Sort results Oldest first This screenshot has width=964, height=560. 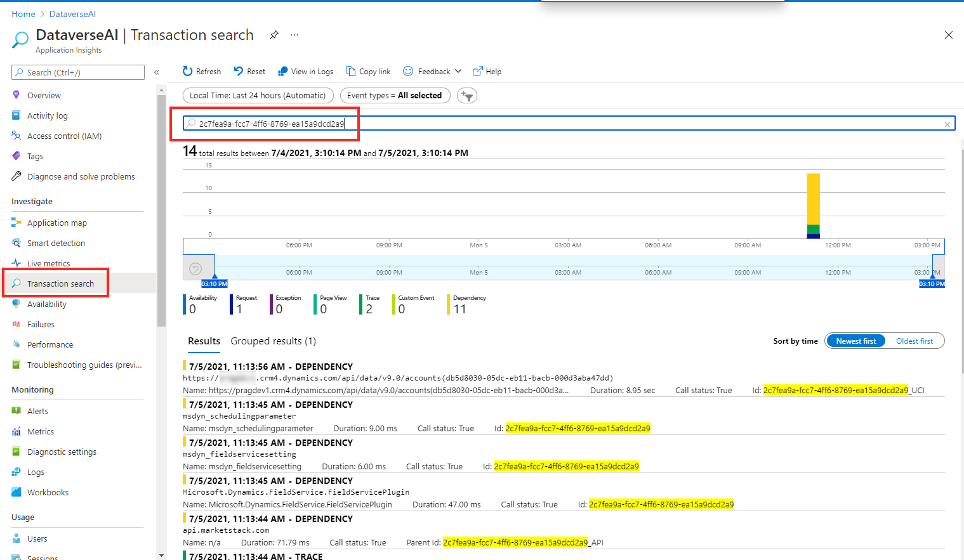point(914,341)
